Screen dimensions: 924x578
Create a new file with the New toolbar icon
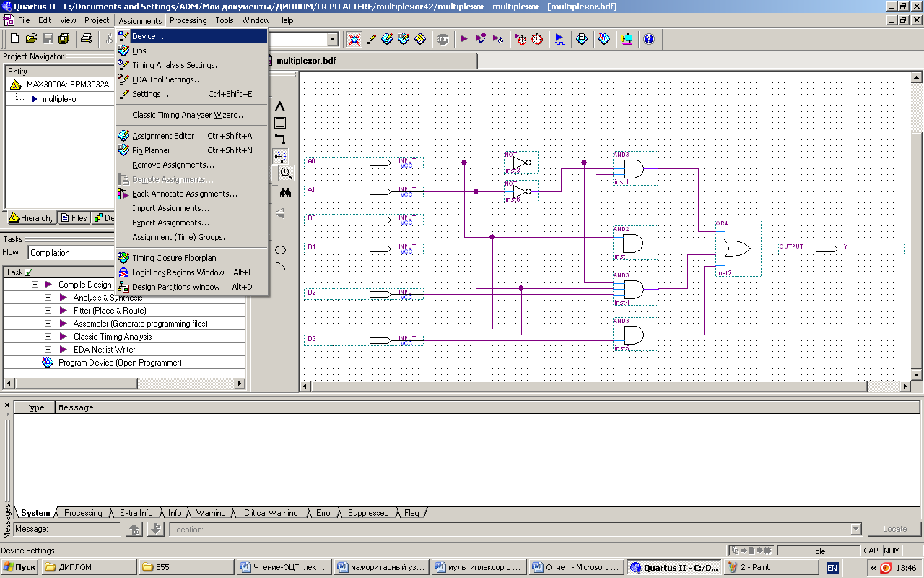(x=14, y=39)
